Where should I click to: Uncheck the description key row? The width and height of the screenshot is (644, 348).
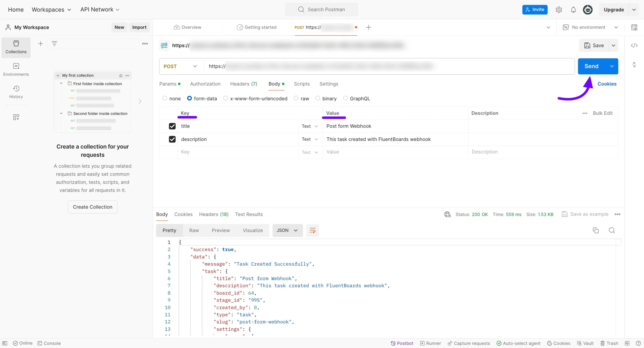click(172, 139)
